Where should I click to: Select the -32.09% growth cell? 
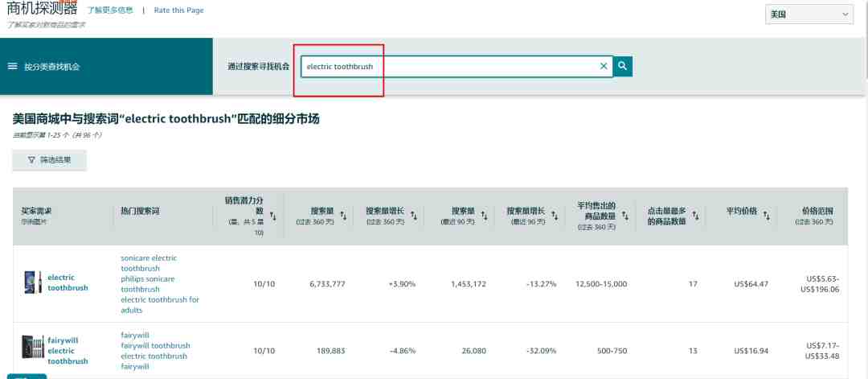[542, 352]
